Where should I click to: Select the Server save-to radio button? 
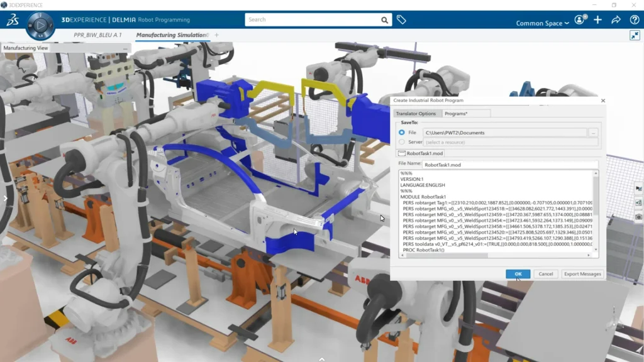pos(402,142)
